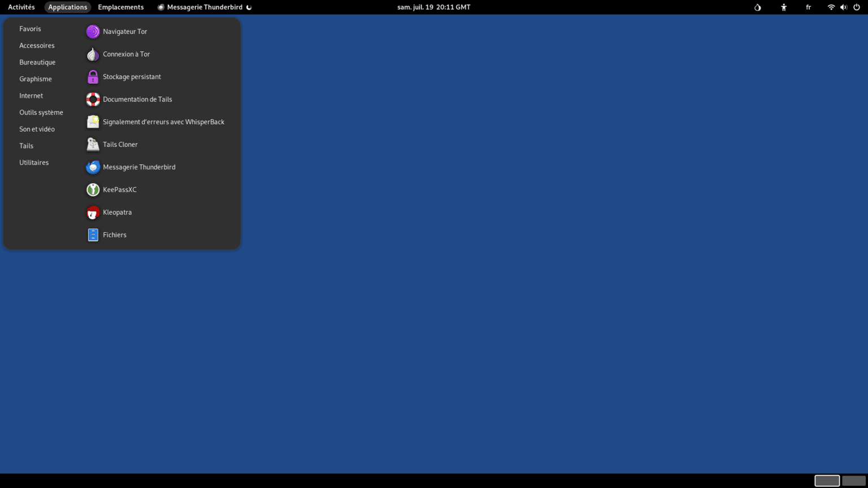868x488 pixels.
Task: Open the system status menu
Action: 844,7
